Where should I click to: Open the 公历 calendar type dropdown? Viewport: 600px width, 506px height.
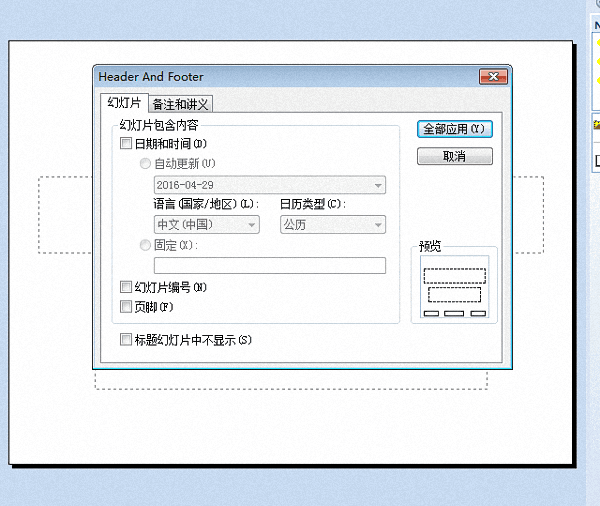click(x=332, y=225)
